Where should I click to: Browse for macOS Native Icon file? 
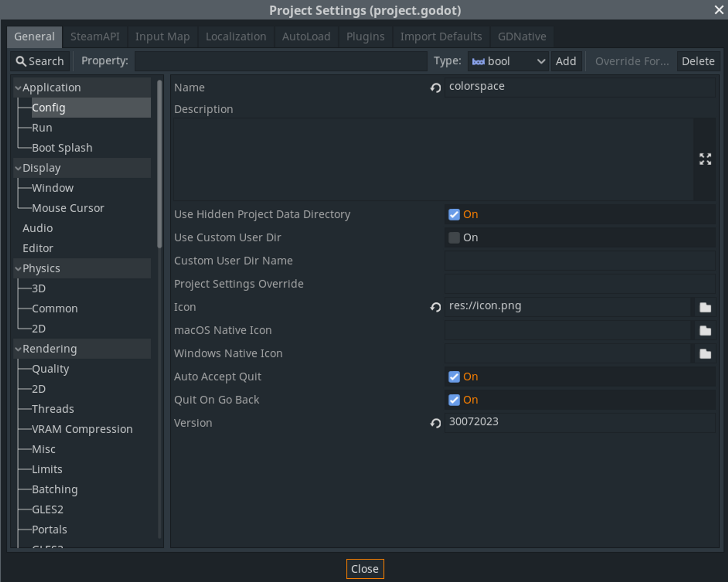click(705, 330)
